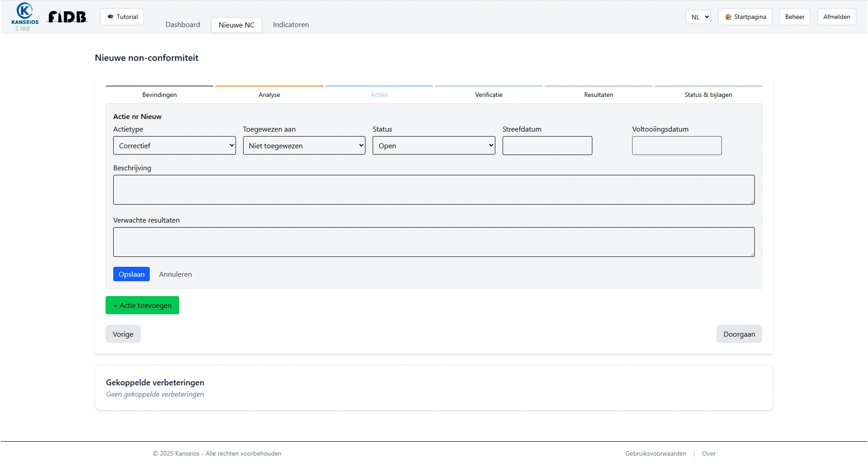Screen dimensions: 868x466
Task: Click the FIDB logo
Action: tap(68, 17)
